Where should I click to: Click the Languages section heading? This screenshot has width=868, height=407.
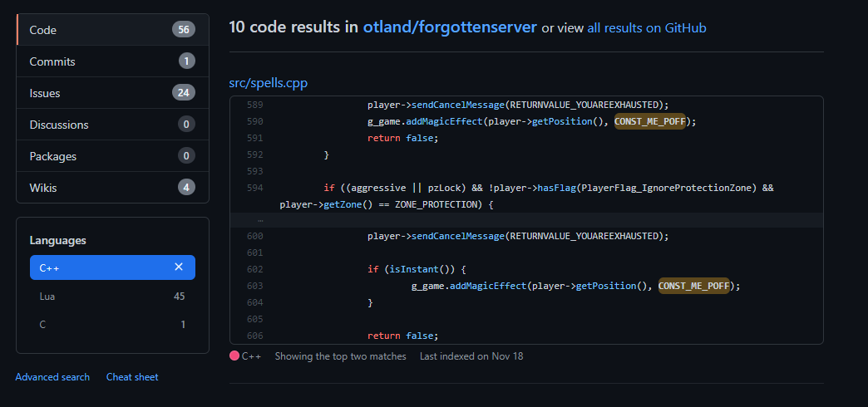57,241
